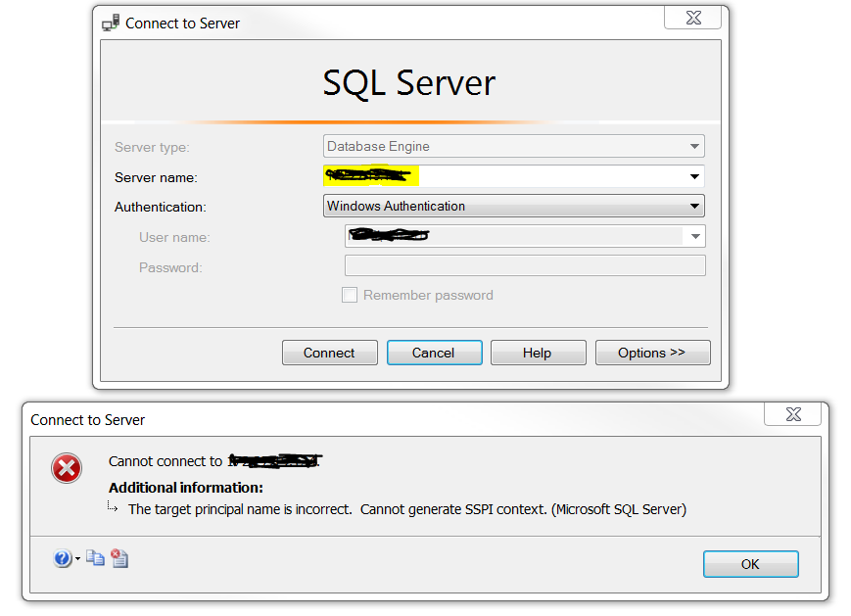This screenshot has width=851, height=616.
Task: Copy the error message text icon
Action: [x=96, y=558]
